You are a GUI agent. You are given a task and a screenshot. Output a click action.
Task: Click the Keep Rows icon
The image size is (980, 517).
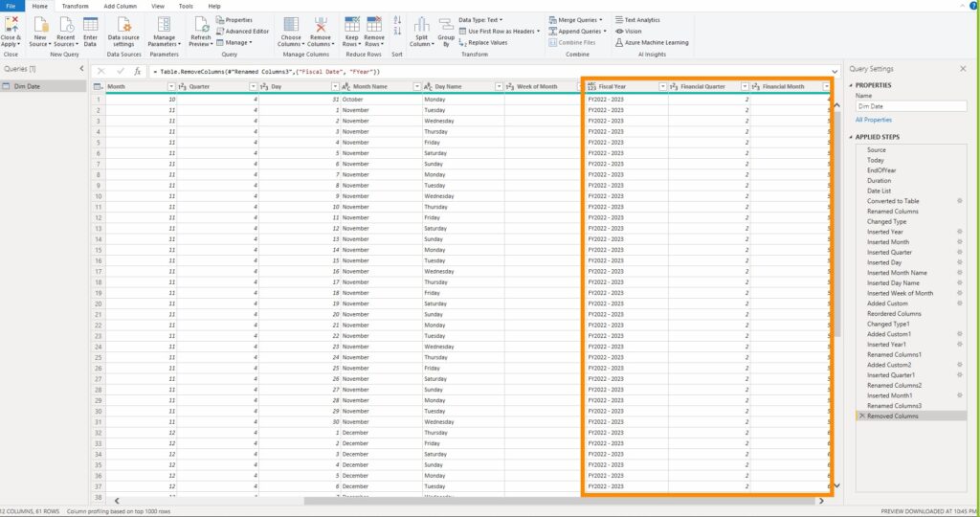(352, 25)
